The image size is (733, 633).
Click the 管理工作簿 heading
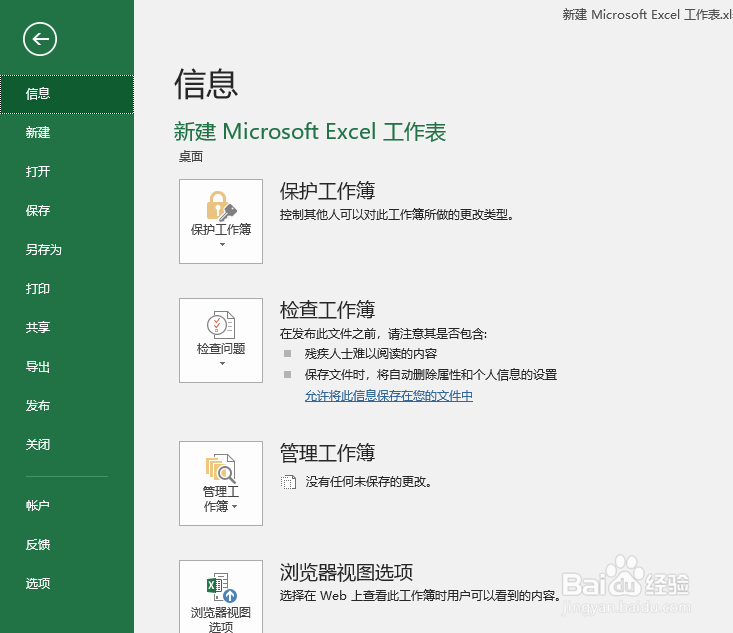327,453
